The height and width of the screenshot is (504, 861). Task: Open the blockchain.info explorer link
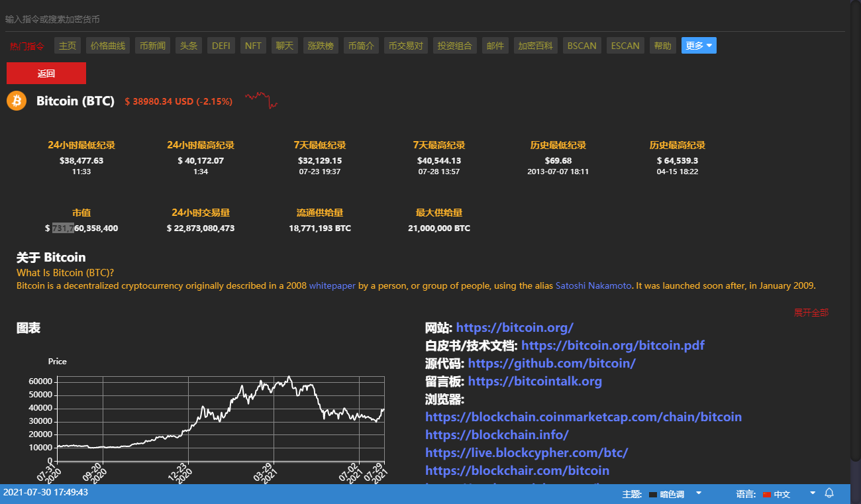[497, 434]
